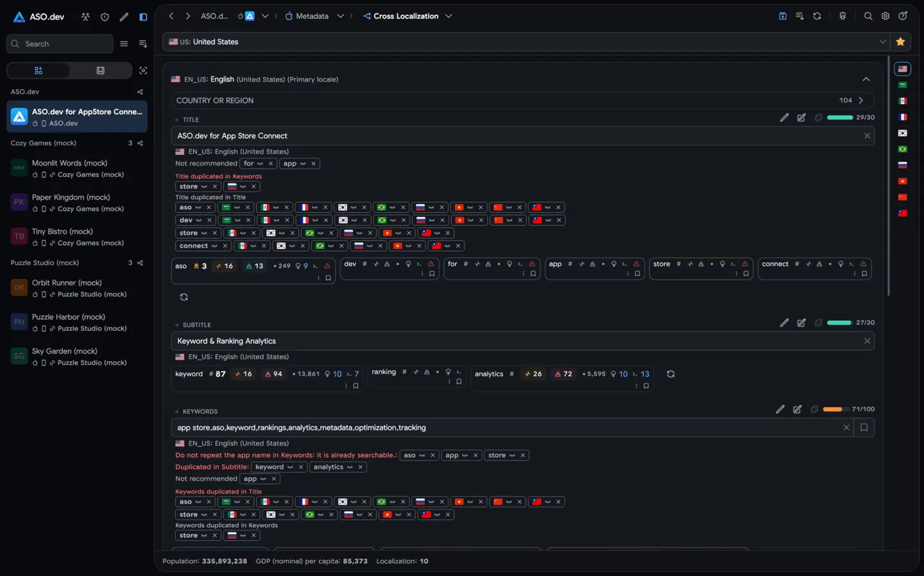Click the sidebar Search input field
This screenshot has width=924, height=576.
(x=60, y=44)
